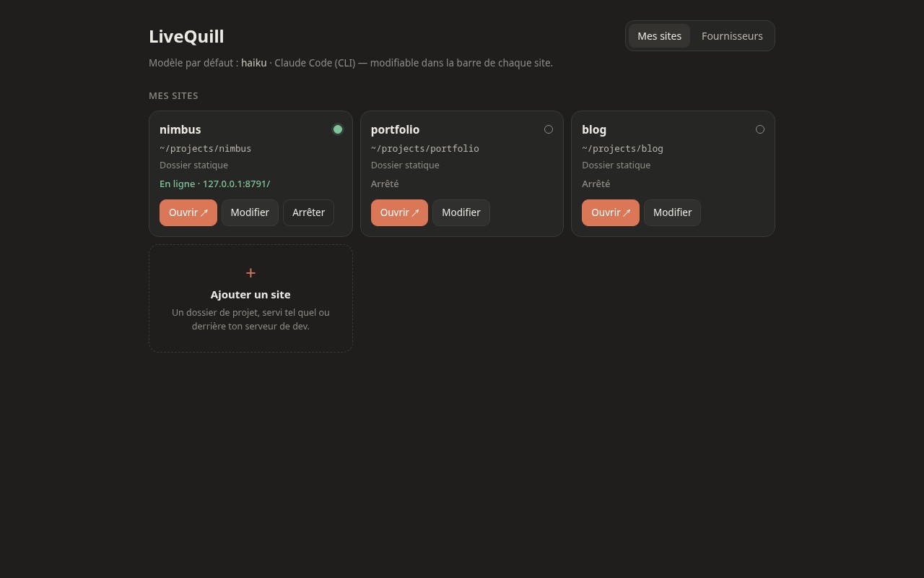Click the hollow status circle on blog card
Screen dimensions: 924x578
pos(760,129)
